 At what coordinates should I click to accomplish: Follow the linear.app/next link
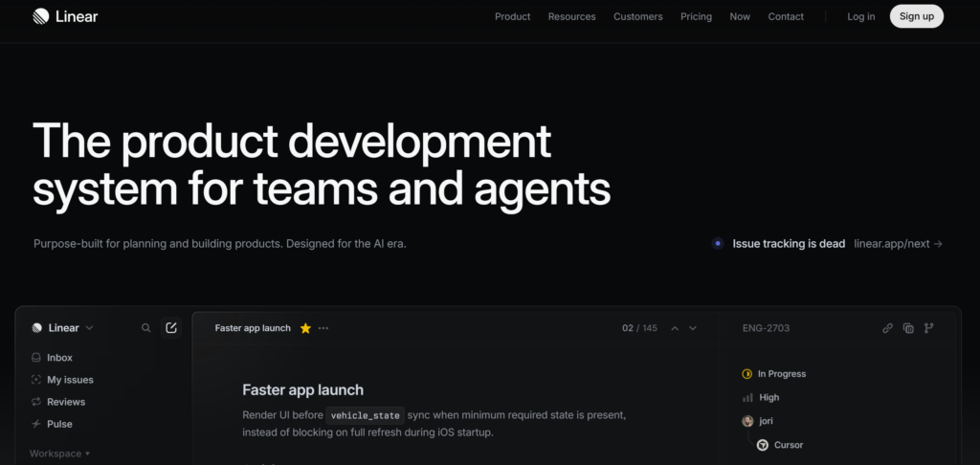(x=898, y=244)
